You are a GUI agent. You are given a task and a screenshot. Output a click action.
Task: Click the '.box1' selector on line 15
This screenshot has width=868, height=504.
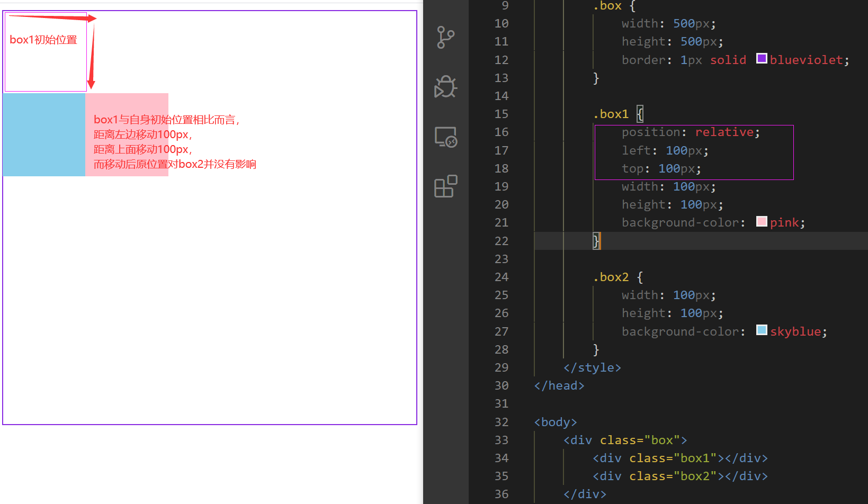coord(611,114)
